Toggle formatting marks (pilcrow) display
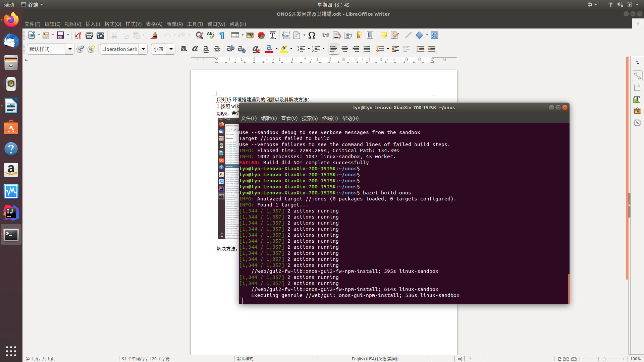Screen dimensions: 644x362 (222, 35)
